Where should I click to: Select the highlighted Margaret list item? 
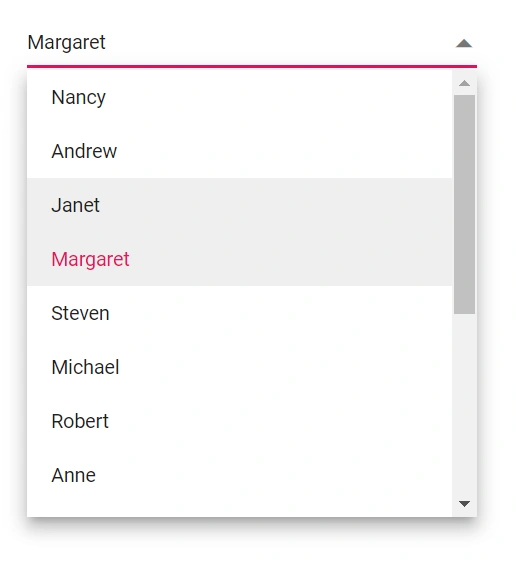(x=239, y=259)
